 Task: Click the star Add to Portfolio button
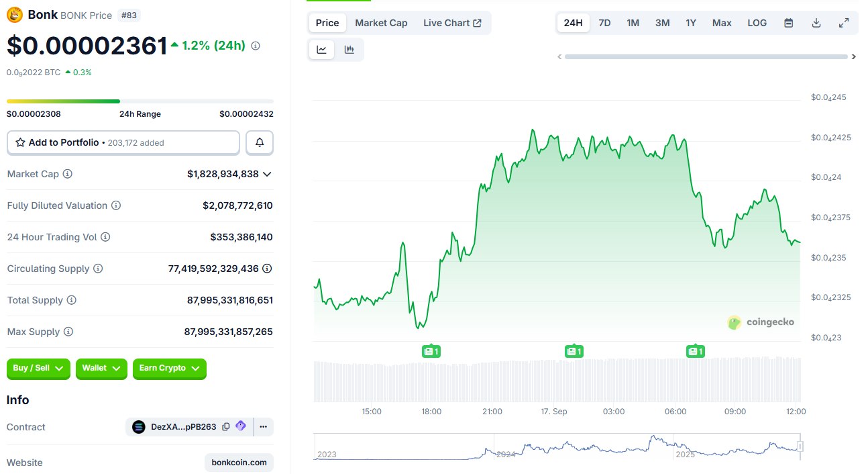(123, 142)
